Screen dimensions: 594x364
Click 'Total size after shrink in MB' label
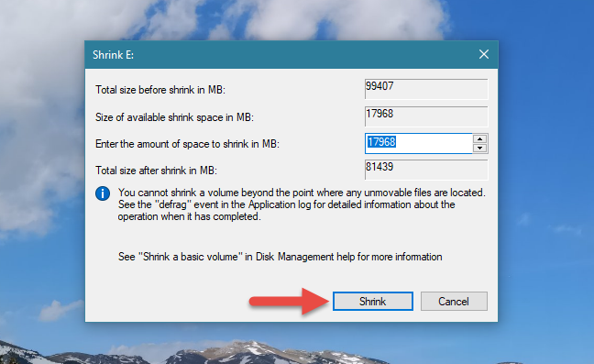pos(156,171)
